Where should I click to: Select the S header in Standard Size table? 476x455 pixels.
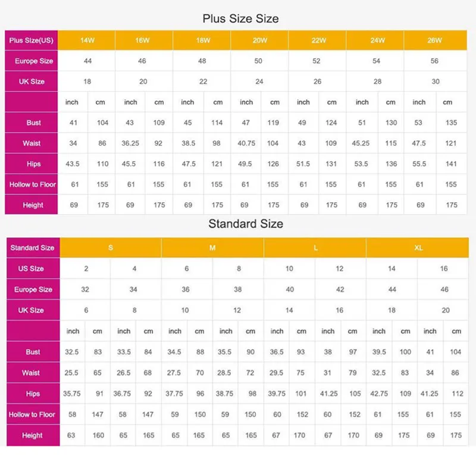tap(111, 247)
